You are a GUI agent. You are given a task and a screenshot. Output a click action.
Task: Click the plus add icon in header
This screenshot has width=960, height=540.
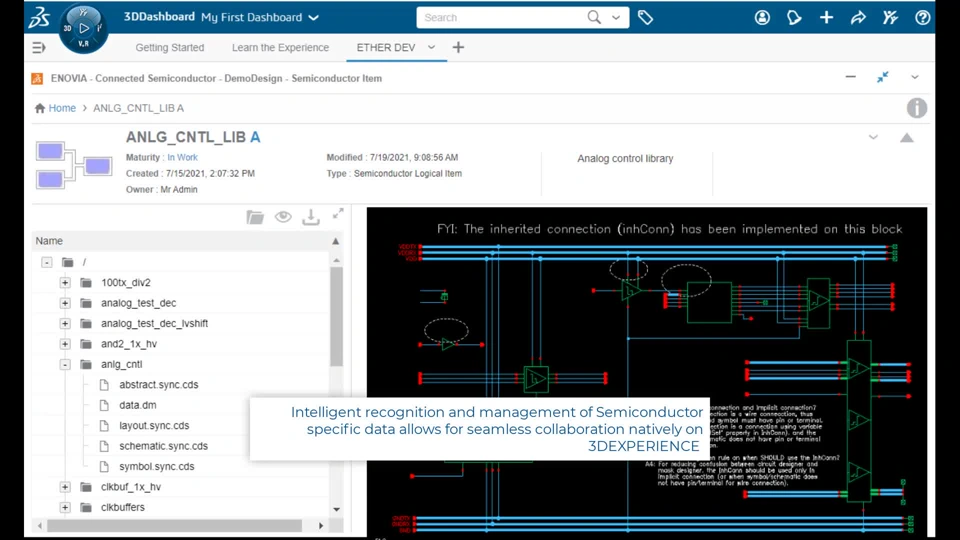[x=826, y=18]
